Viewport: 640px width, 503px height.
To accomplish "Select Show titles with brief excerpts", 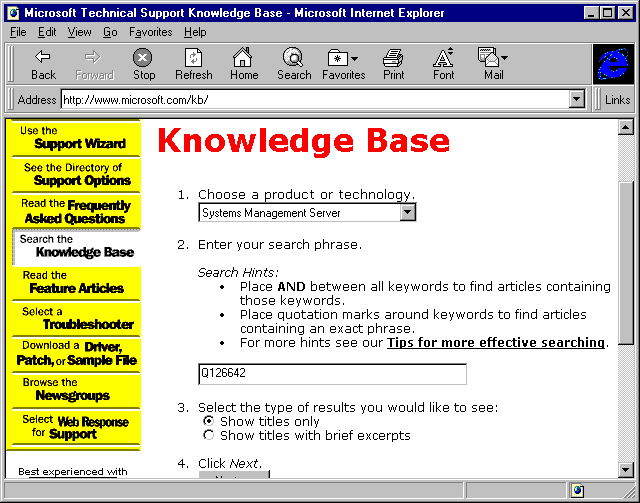I will tap(208, 435).
